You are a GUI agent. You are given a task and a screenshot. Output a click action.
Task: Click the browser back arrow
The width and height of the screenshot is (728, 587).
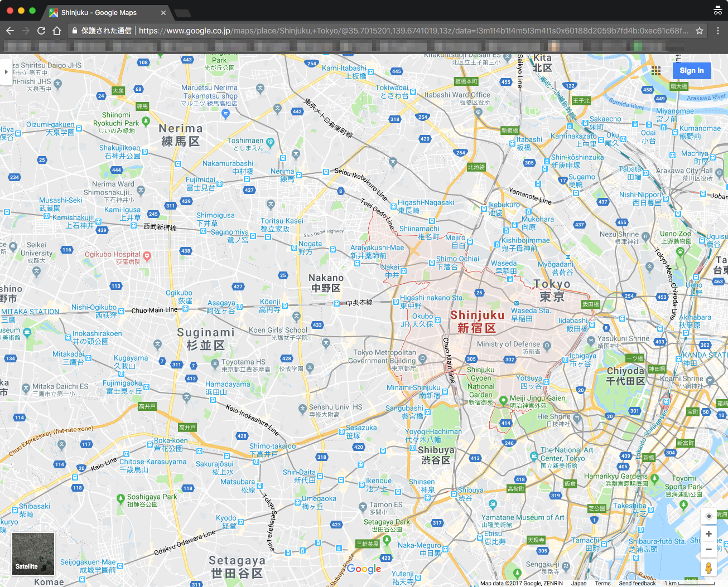10,31
